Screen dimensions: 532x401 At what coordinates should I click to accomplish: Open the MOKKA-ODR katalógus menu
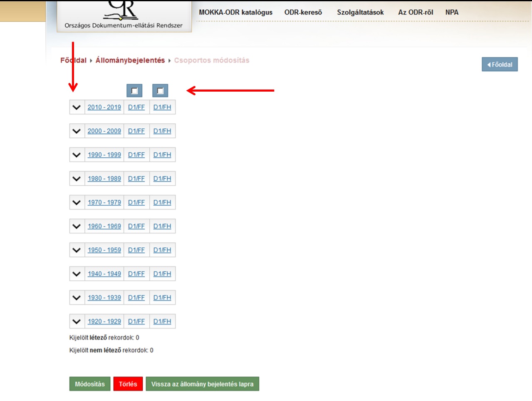click(x=235, y=12)
